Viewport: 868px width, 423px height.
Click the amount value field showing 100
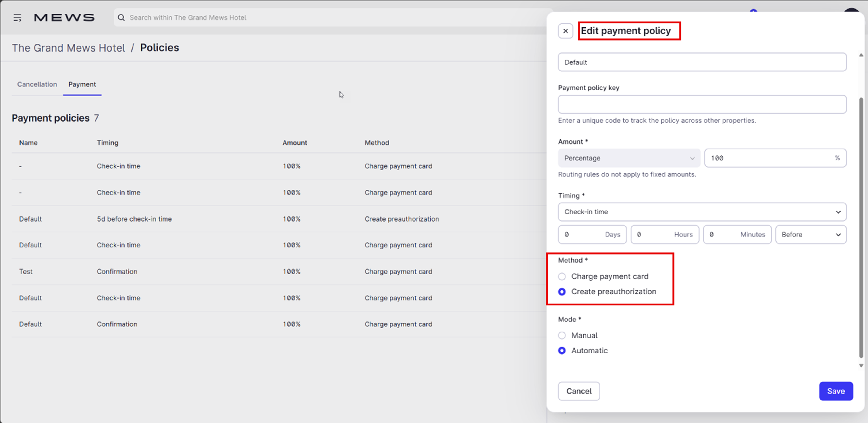point(775,158)
